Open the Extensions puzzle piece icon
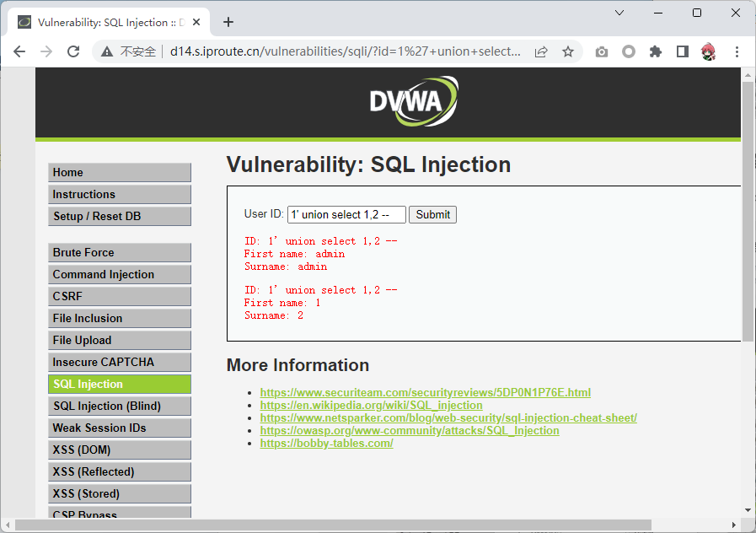This screenshot has width=756, height=533. (x=656, y=51)
